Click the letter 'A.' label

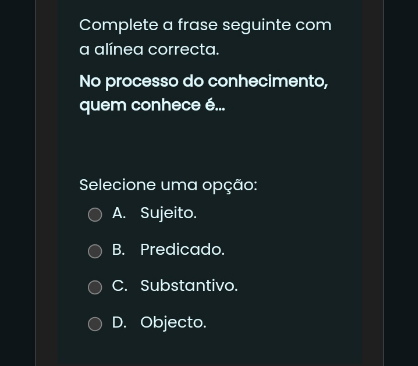tap(119, 213)
